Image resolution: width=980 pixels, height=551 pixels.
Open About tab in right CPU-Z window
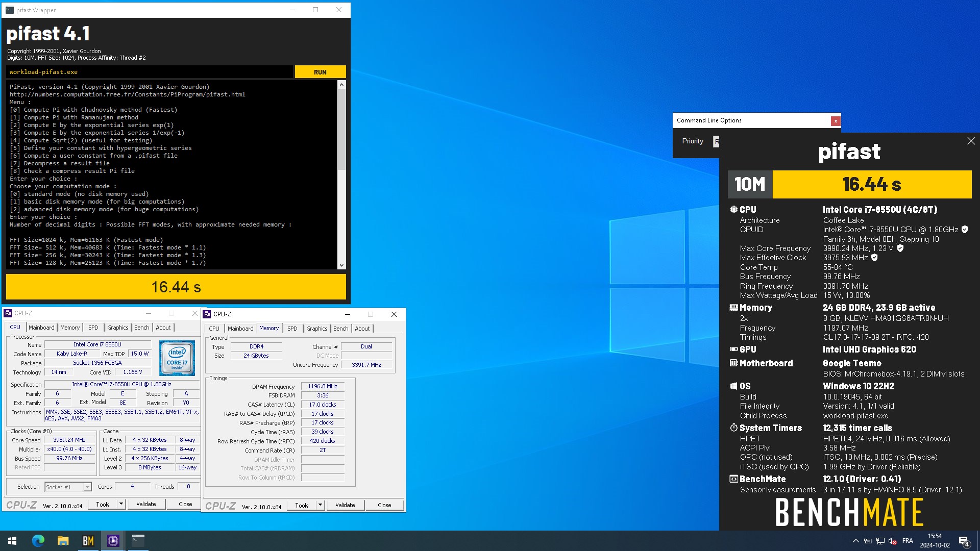pos(362,329)
